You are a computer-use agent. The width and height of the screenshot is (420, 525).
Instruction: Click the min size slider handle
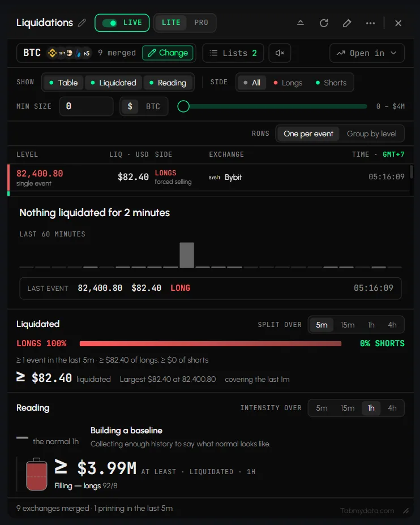(183, 106)
